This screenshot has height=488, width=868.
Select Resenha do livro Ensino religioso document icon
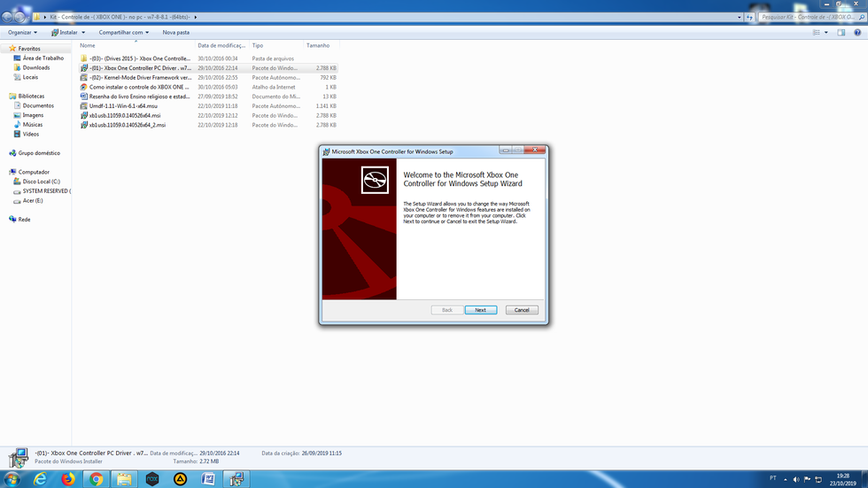pos(83,97)
